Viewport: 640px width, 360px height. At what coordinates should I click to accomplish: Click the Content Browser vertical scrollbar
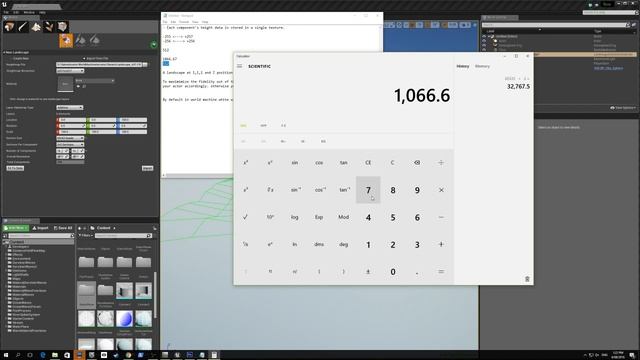[156, 294]
